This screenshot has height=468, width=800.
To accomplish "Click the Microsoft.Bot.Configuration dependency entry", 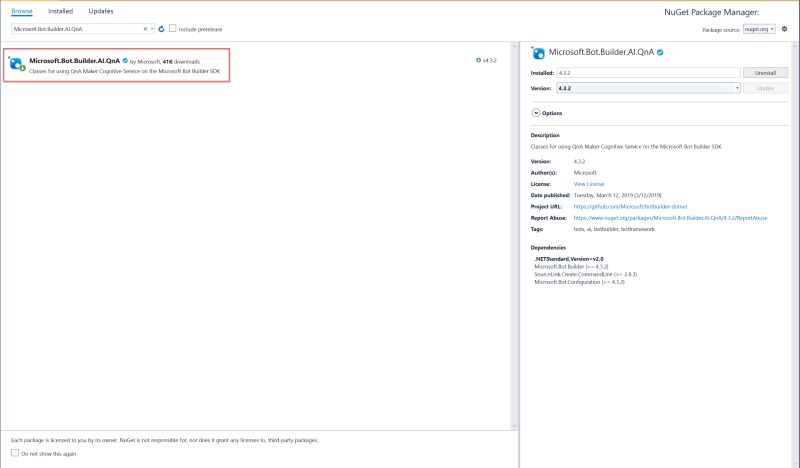I will click(579, 282).
